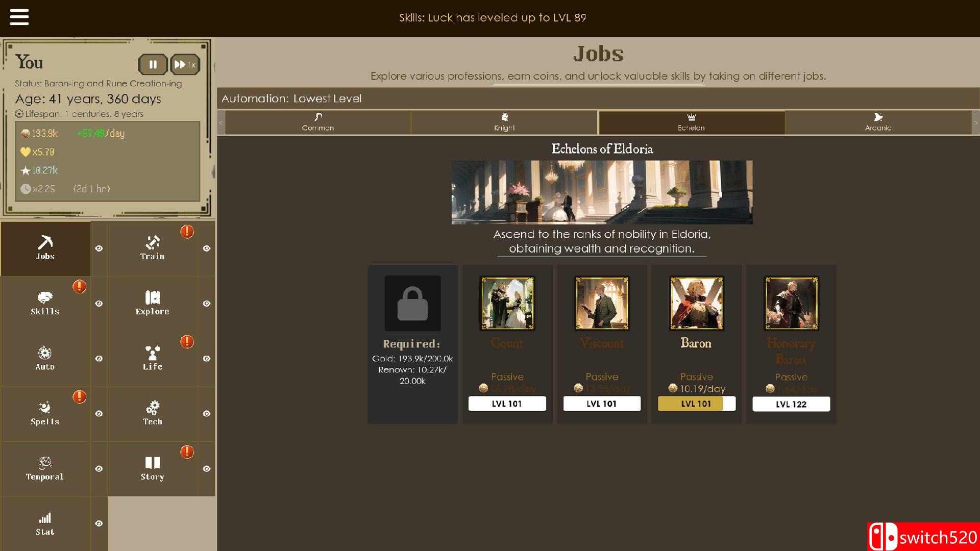
Task: Change Automation Lowest Level setting
Action: coord(291,98)
